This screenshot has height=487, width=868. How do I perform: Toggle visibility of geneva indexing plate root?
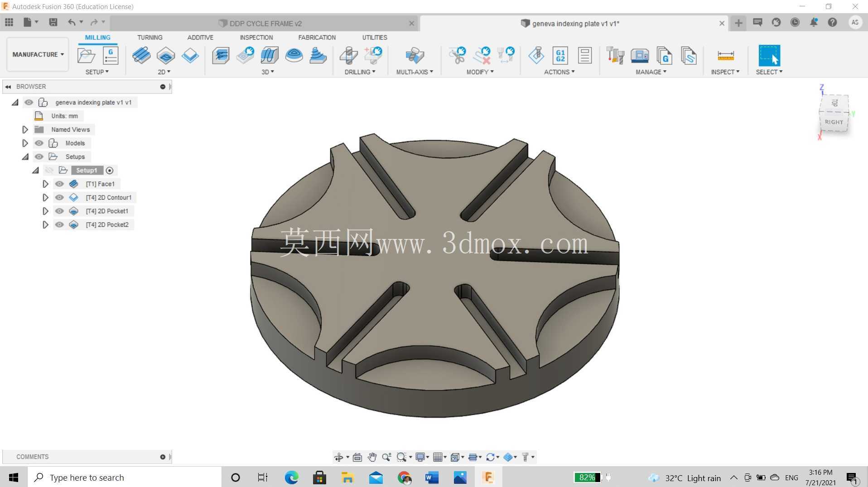point(29,102)
